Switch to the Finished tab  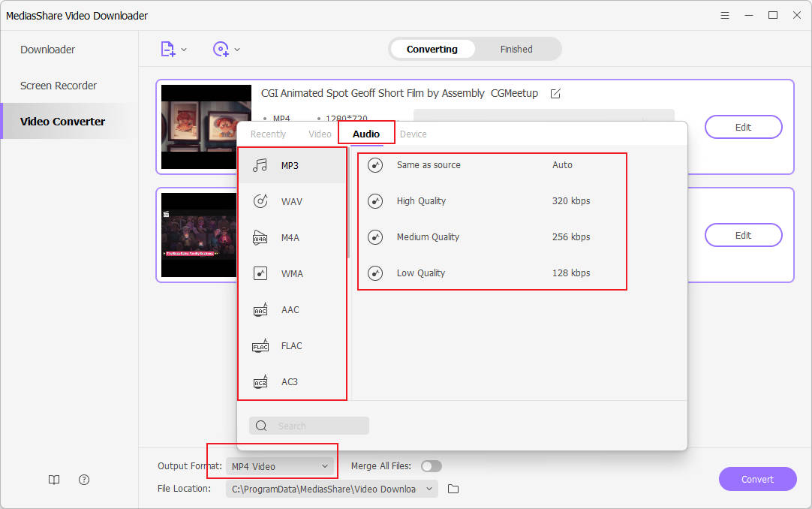point(516,50)
